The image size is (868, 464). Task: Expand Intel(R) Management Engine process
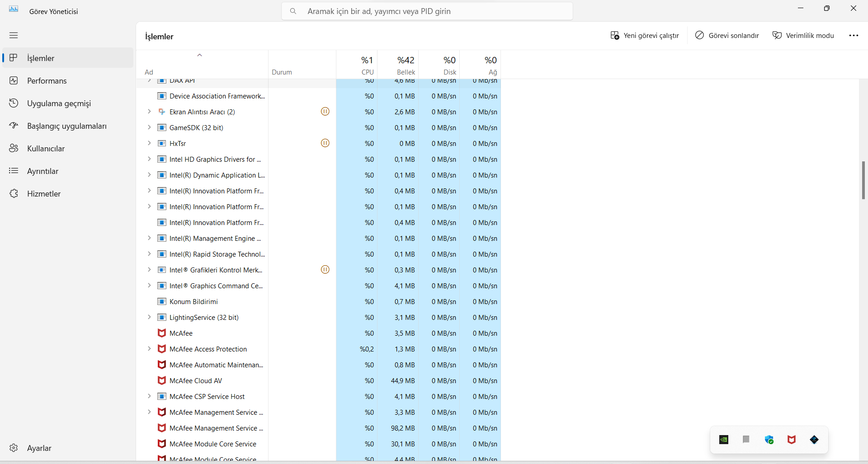click(x=149, y=238)
